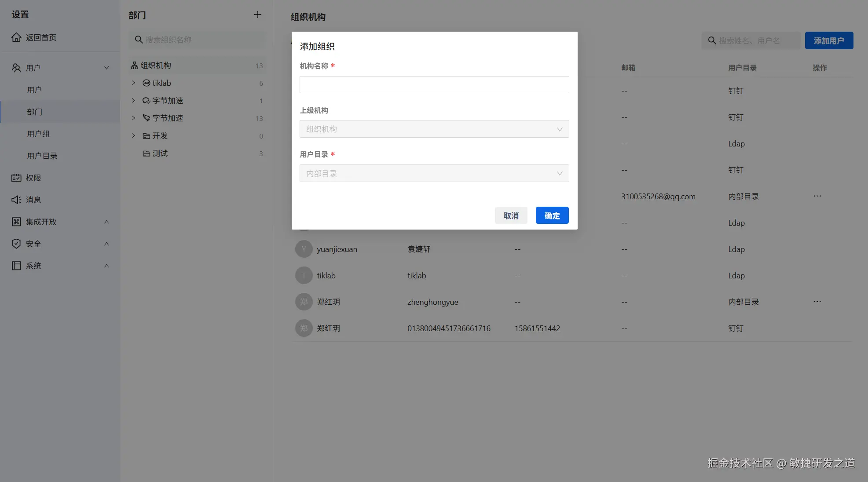The height and width of the screenshot is (482, 868).
Task: Click the plus icon to add department
Action: (x=258, y=15)
